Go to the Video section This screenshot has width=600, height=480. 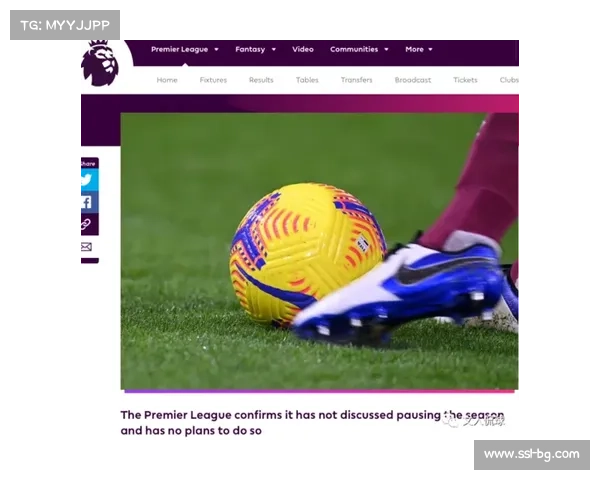click(x=302, y=49)
